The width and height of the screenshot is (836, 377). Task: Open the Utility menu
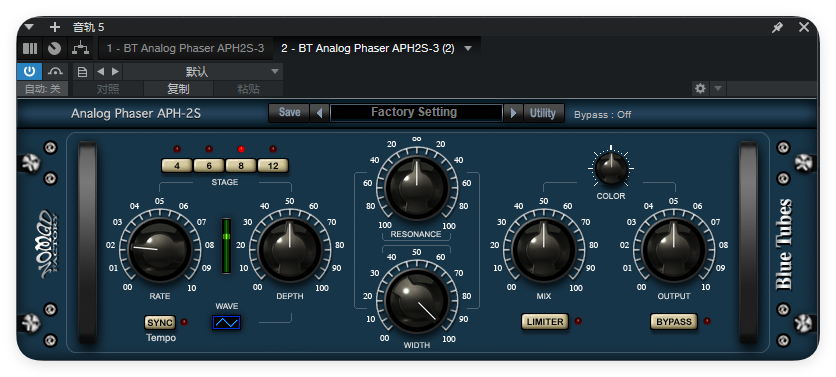click(x=543, y=113)
